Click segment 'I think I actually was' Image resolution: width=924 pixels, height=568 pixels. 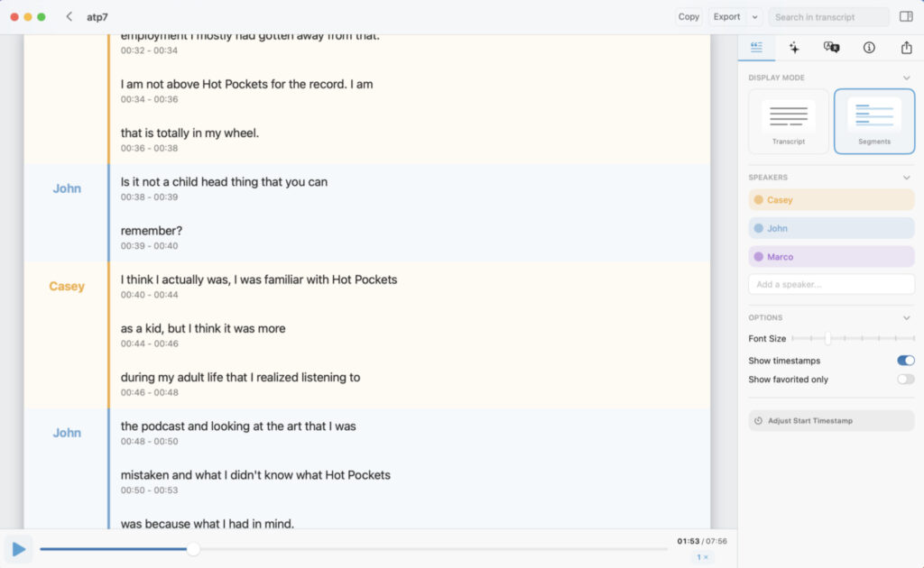(259, 279)
